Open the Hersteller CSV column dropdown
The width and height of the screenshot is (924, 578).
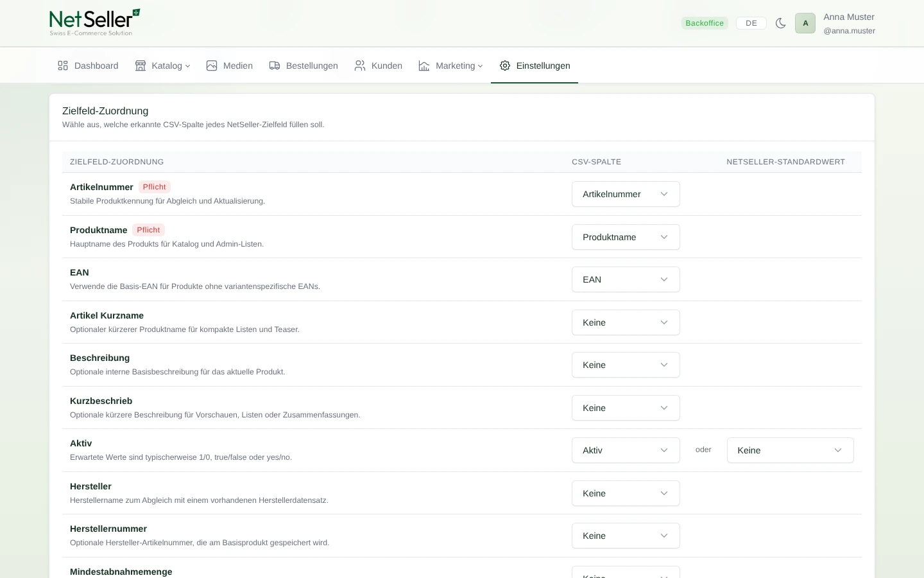tap(626, 493)
